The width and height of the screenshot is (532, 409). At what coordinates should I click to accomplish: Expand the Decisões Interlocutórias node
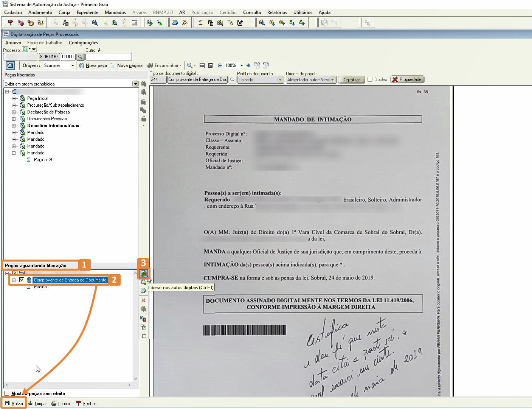point(14,126)
